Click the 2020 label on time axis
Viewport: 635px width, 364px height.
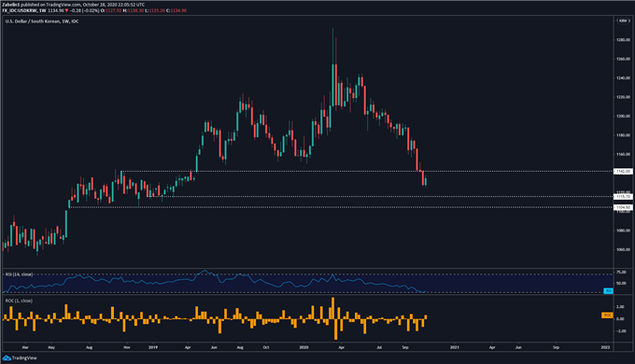point(303,347)
